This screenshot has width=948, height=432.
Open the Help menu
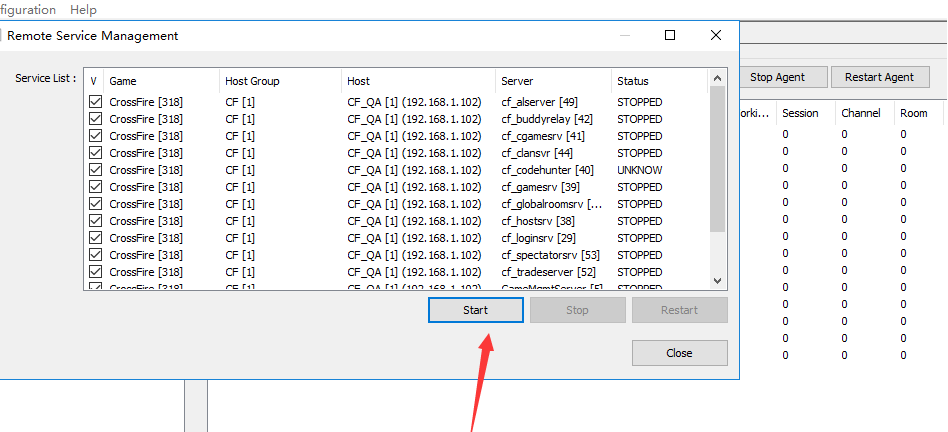pos(83,10)
